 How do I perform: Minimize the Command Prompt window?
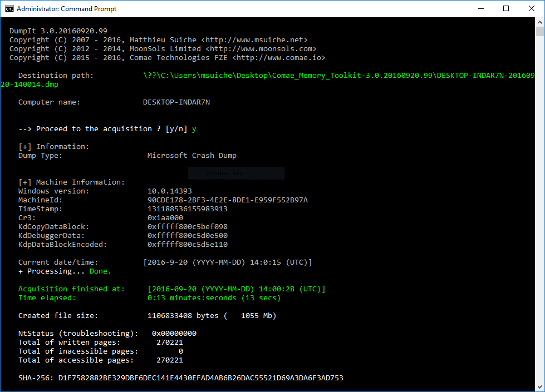(480, 9)
